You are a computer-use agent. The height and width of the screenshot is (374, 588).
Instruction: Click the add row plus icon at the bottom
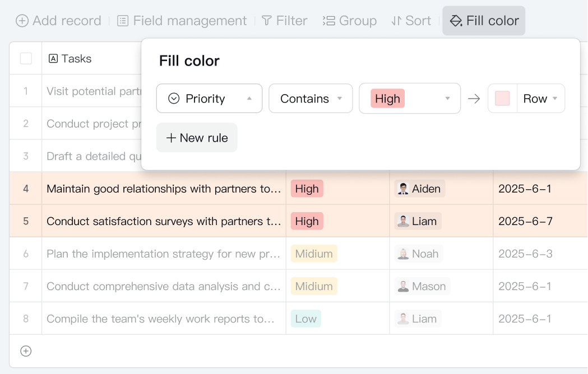26,351
